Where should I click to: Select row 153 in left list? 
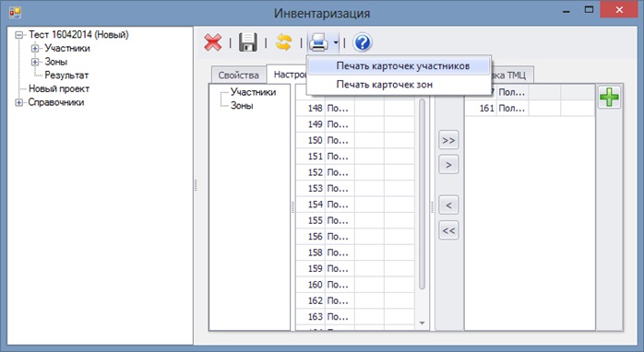[x=355, y=188]
